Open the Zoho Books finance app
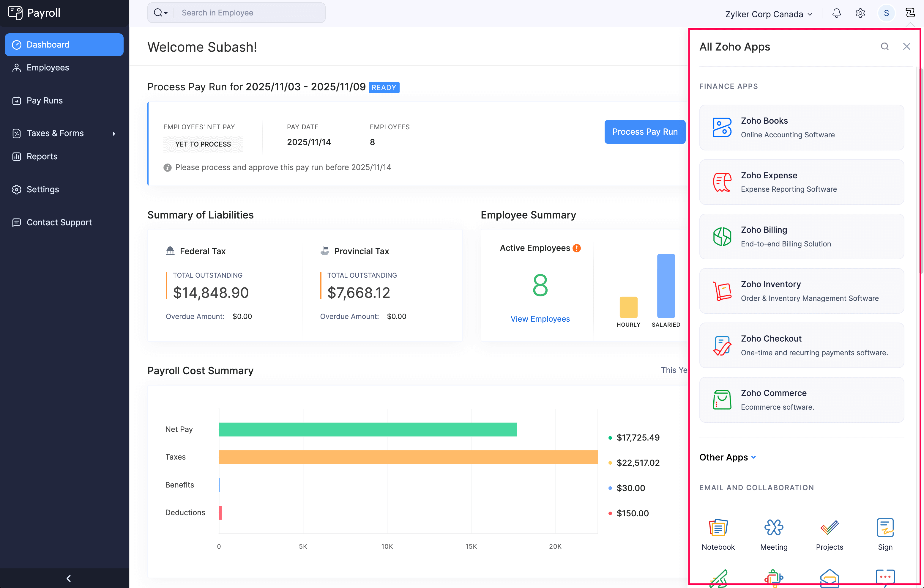924x588 pixels. [x=801, y=128]
